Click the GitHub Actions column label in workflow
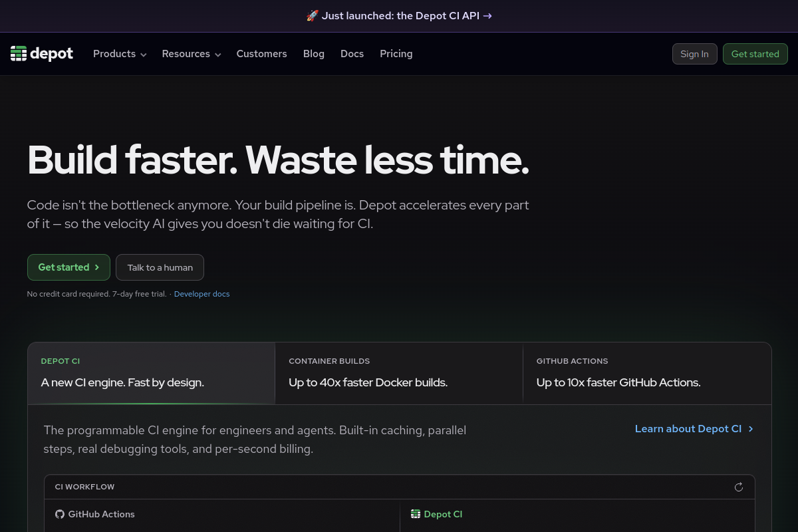 click(x=101, y=514)
